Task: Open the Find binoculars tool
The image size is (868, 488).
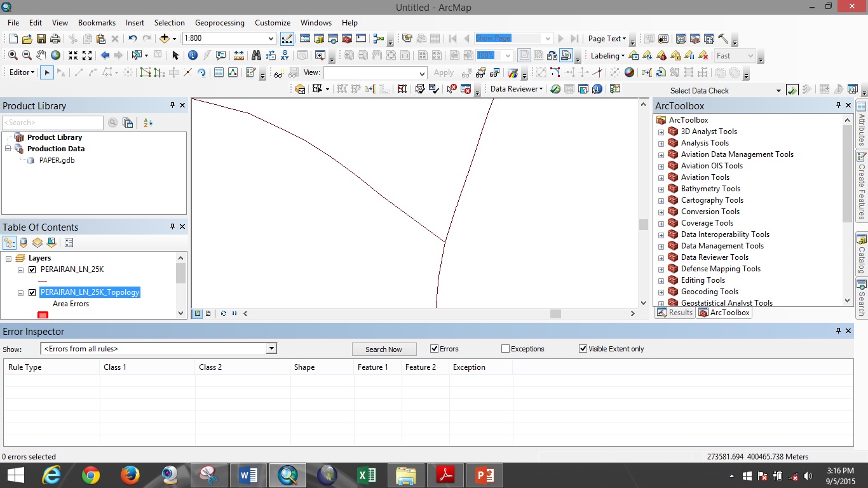Action: point(257,55)
